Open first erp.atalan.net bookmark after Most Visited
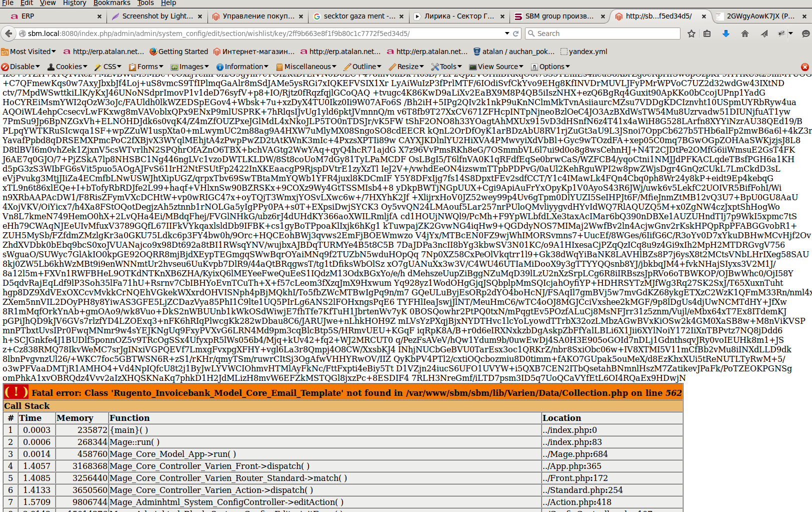The image size is (812, 512). pyautogui.click(x=104, y=52)
